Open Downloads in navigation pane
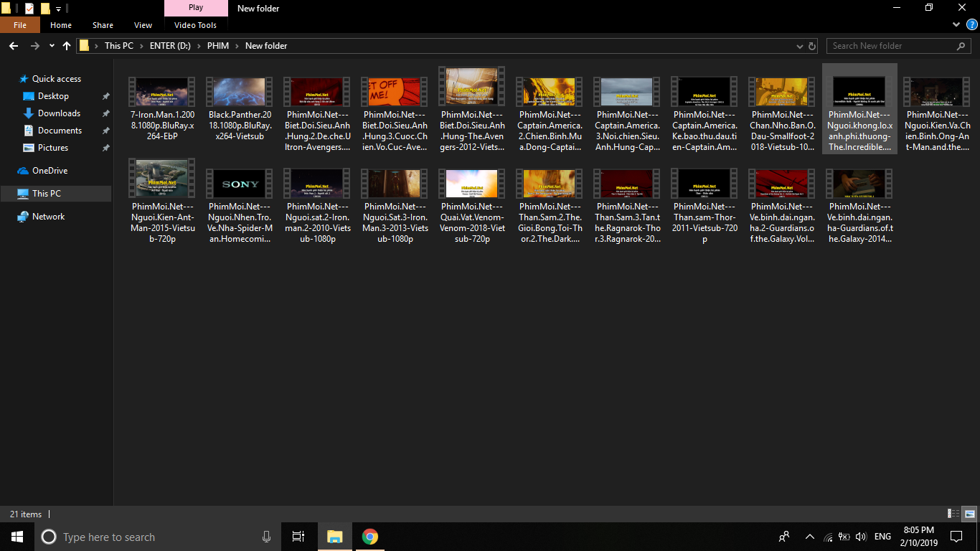980x551 pixels. (x=59, y=113)
